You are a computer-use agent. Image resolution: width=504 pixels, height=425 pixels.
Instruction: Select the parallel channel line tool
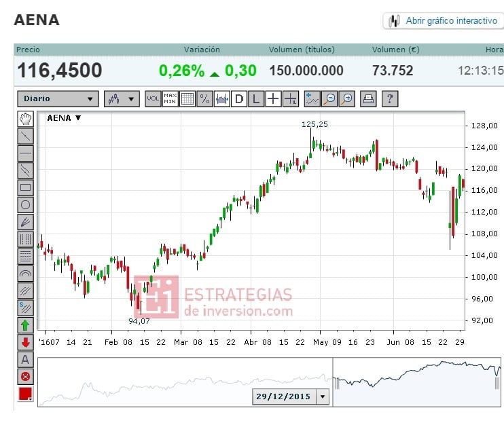click(x=25, y=170)
